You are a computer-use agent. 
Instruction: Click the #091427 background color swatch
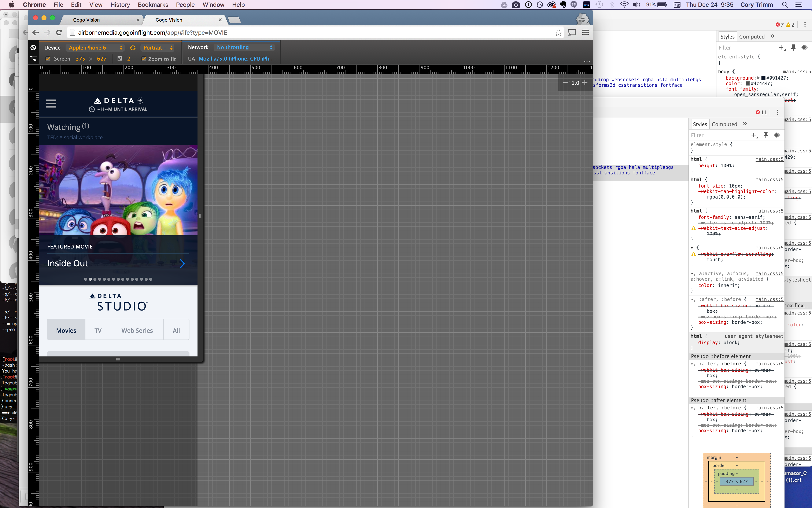pyautogui.click(x=763, y=78)
